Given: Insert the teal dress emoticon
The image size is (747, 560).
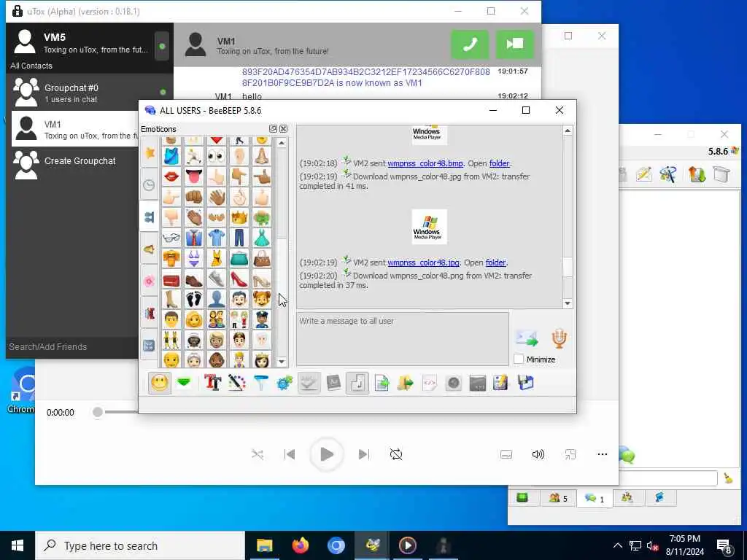Looking at the screenshot, I should click(x=262, y=238).
